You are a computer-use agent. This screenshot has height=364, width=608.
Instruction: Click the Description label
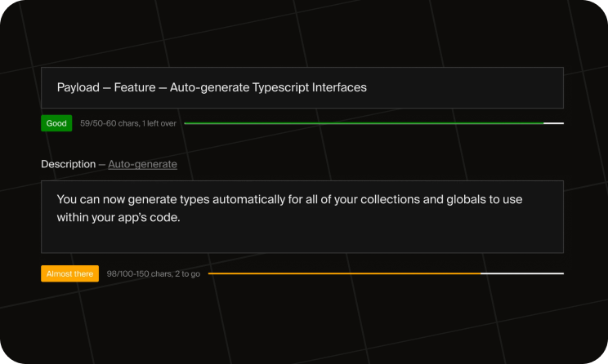69,164
